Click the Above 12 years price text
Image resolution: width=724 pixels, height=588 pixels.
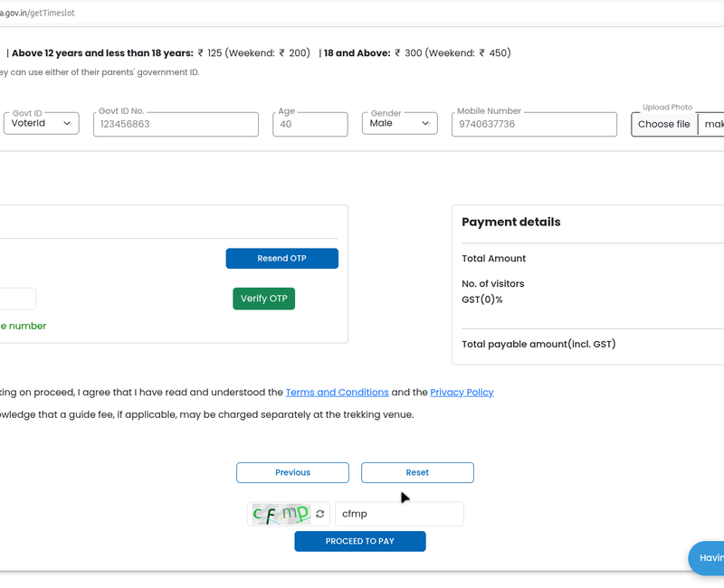pyautogui.click(x=161, y=53)
